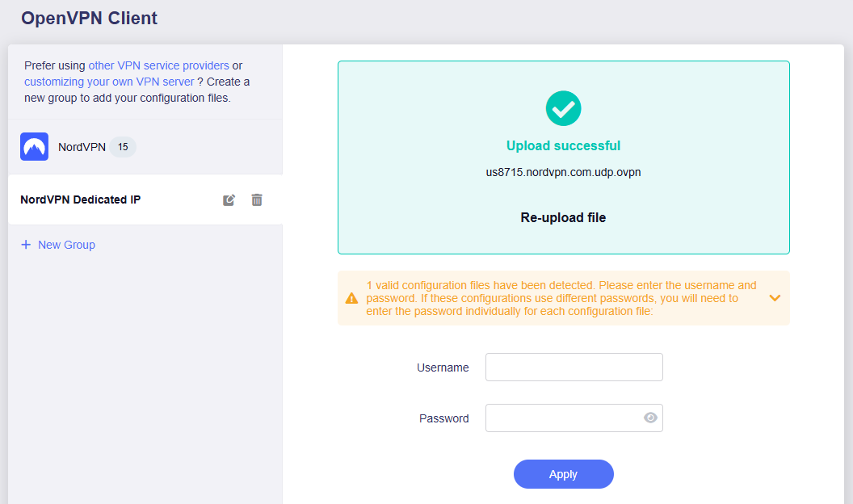Click the valid configuration files warning message
This screenshot has width=853, height=504.
561,298
